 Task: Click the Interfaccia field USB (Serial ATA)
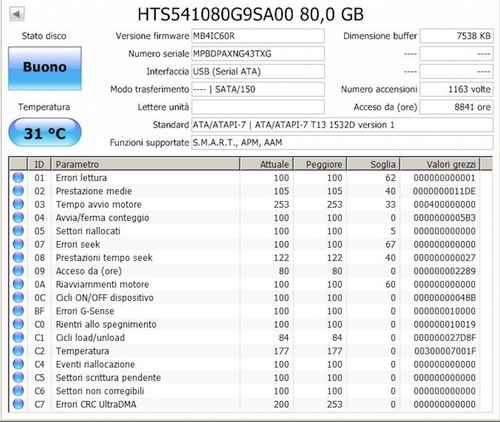pos(258,71)
